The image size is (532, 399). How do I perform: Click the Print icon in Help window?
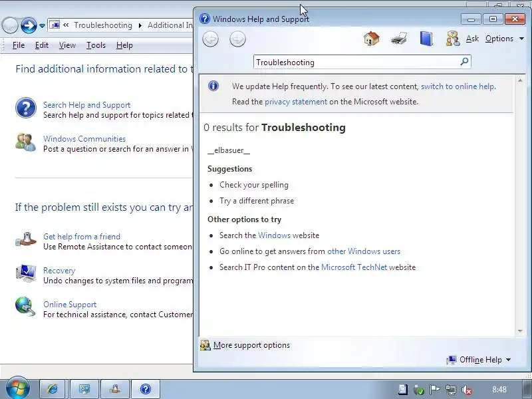398,39
